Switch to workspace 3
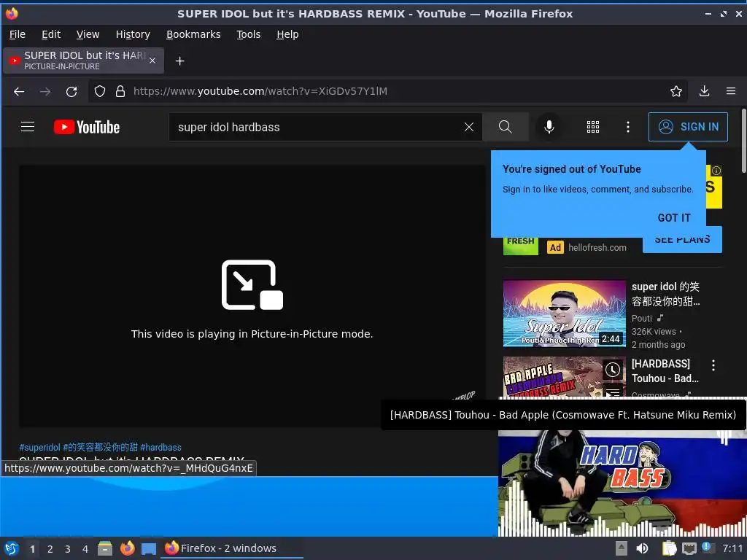Image resolution: width=747 pixels, height=560 pixels. click(68, 549)
